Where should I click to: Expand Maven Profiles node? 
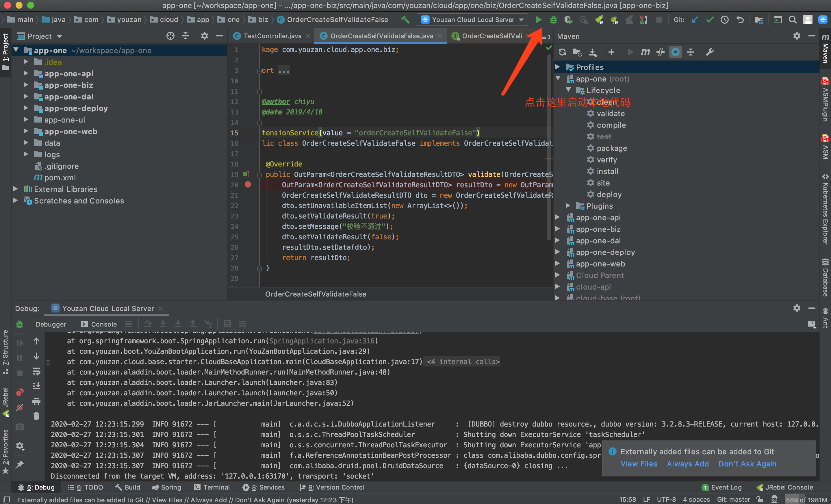(558, 67)
